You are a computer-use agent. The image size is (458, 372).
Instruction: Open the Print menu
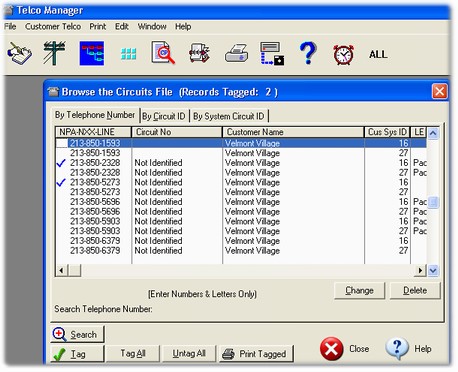[x=97, y=26]
